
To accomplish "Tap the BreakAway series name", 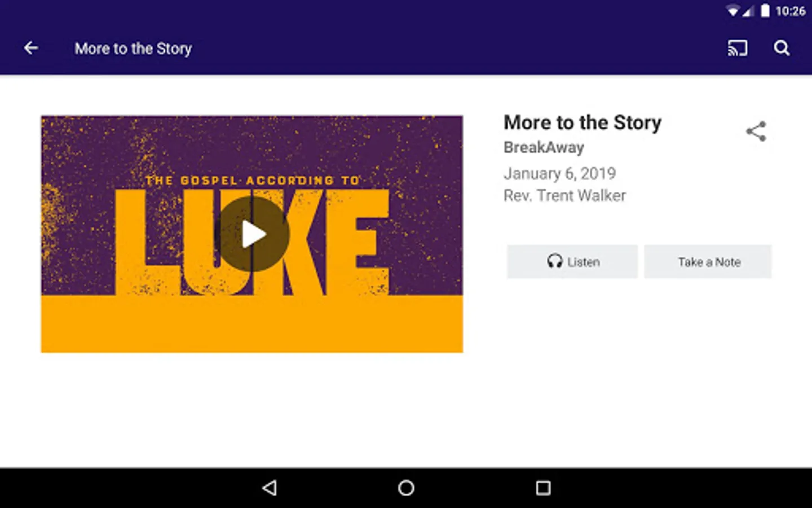I will [x=544, y=147].
